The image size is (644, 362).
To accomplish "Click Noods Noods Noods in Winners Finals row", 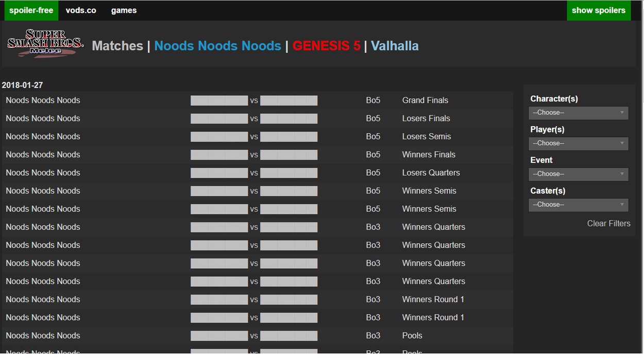I will 43,154.
